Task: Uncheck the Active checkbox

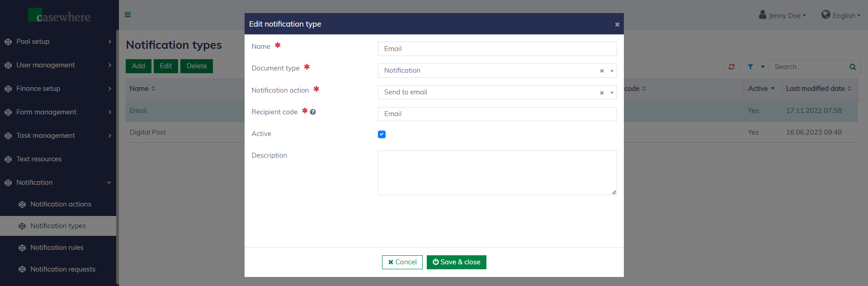Action: point(382,134)
